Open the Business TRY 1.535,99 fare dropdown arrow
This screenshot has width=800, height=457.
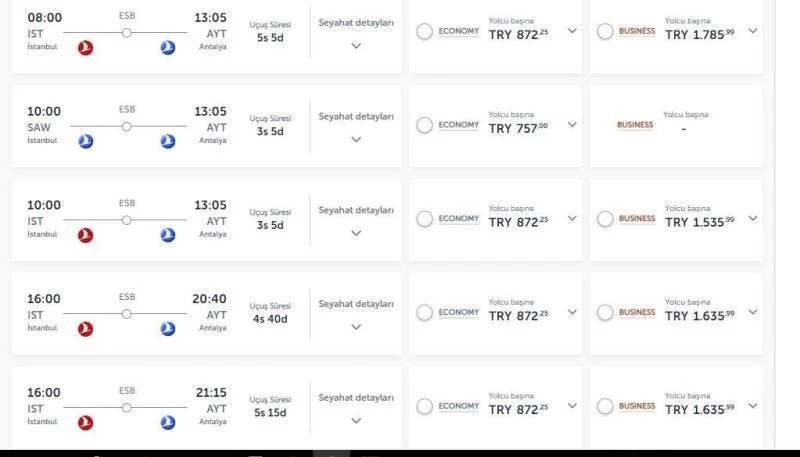point(752,219)
